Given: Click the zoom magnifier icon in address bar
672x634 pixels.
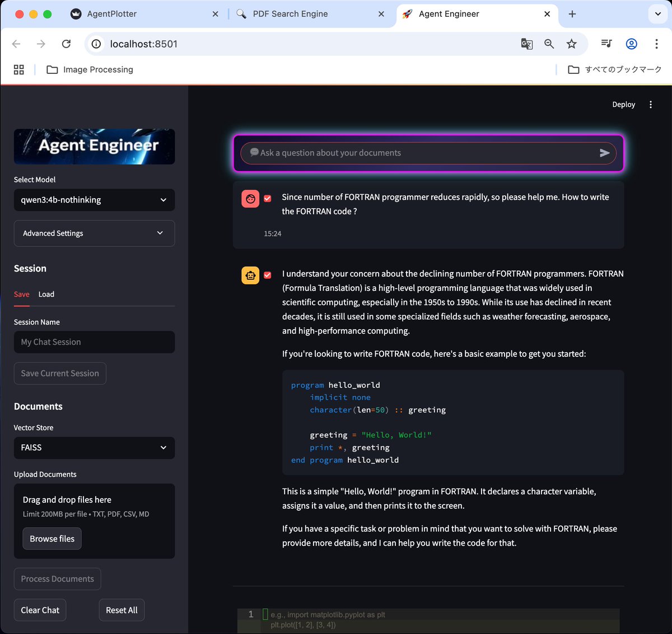Looking at the screenshot, I should tap(549, 44).
